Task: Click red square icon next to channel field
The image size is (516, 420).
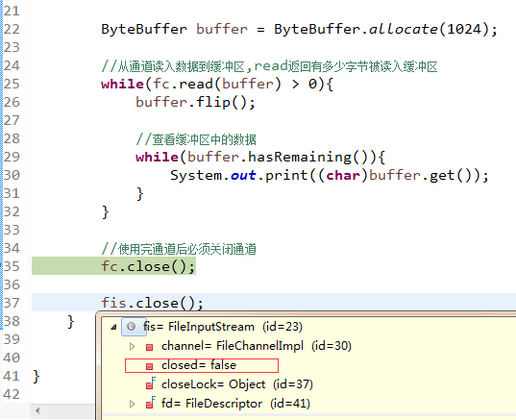Action: [149, 347]
